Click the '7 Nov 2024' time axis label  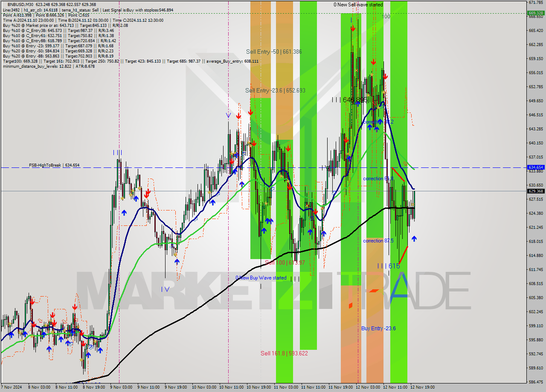(x=12, y=387)
